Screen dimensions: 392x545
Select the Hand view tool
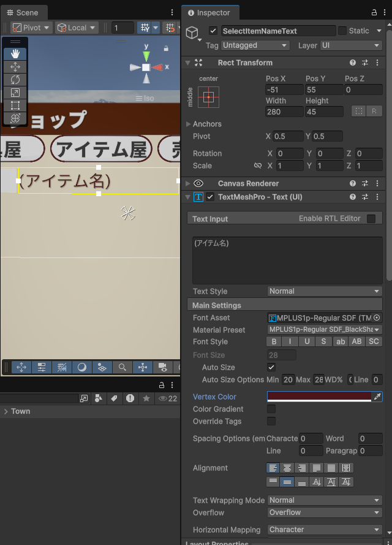(x=15, y=54)
